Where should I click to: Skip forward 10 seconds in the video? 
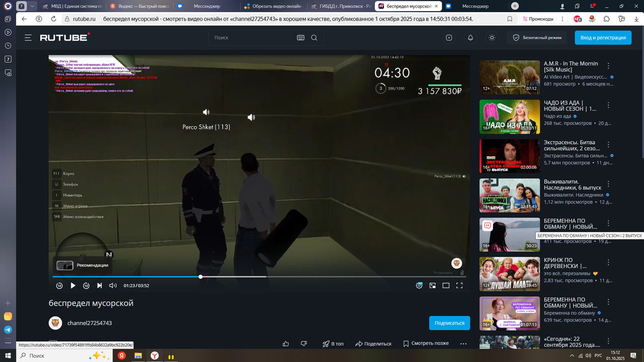point(86,286)
